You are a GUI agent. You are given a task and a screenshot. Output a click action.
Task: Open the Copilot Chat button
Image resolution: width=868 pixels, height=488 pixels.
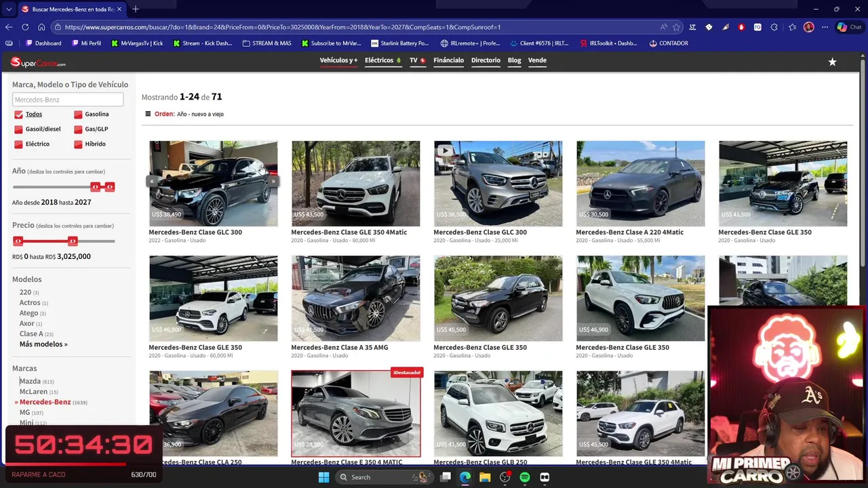coord(849,27)
